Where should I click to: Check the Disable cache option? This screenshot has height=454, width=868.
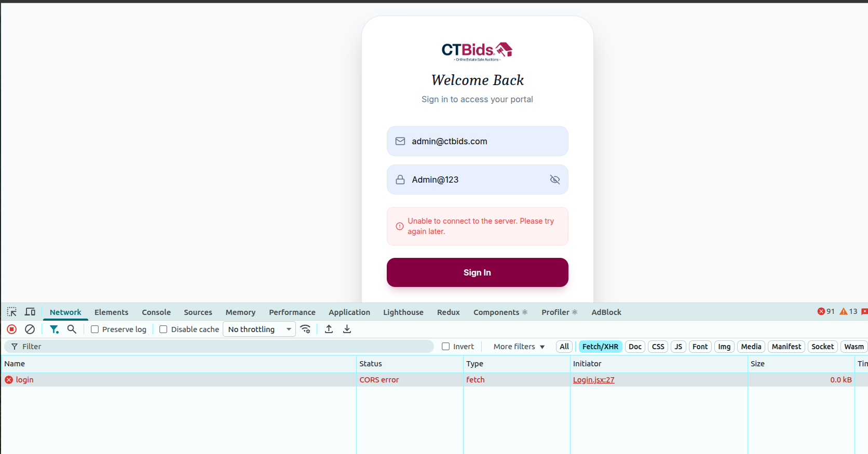pyautogui.click(x=164, y=329)
